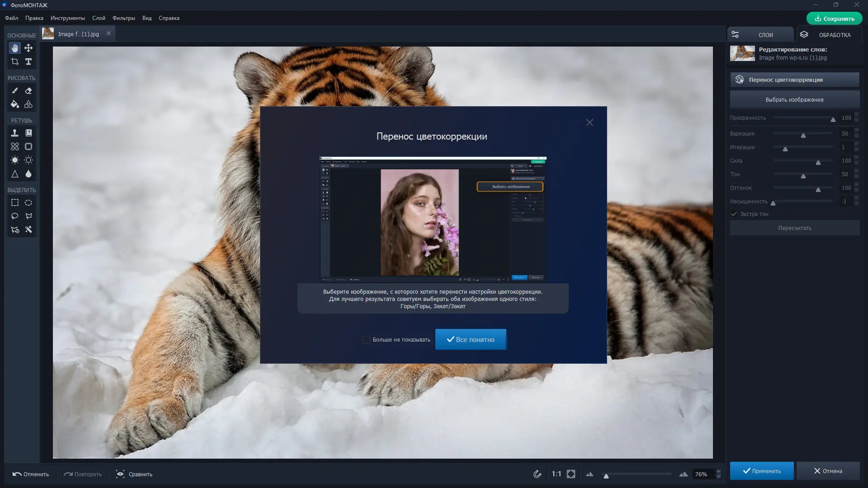This screenshot has height=488, width=868.
Task: Select the Hand tool
Action: coord(14,48)
